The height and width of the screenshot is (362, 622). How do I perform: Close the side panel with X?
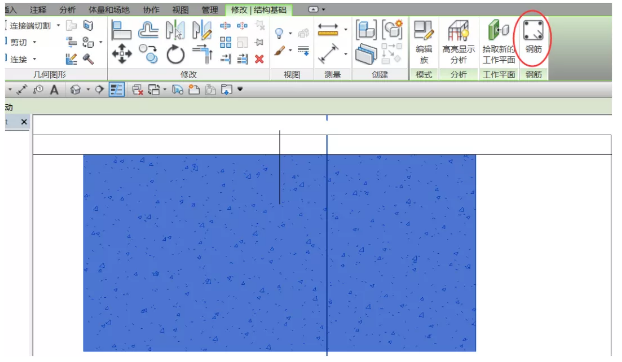click(x=24, y=122)
